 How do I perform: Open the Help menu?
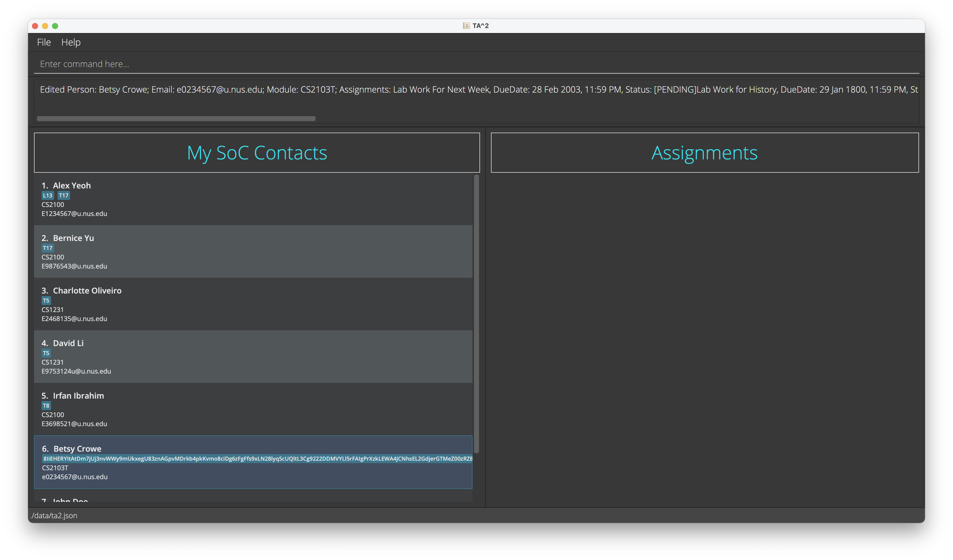(71, 42)
